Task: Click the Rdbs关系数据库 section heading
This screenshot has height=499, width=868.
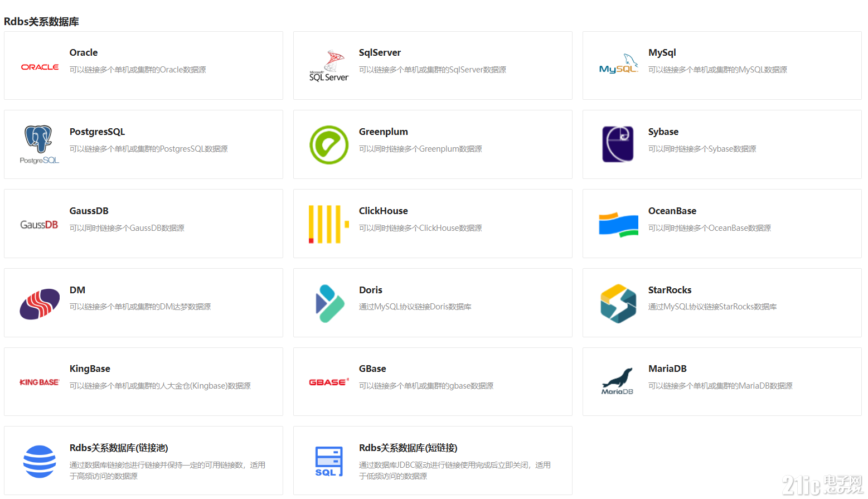Action: click(41, 22)
